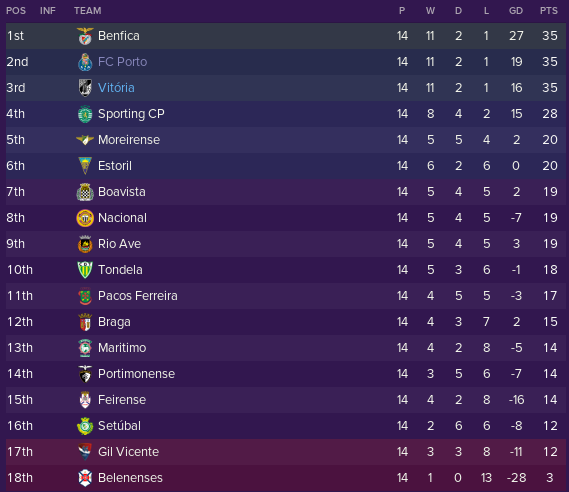Click the Braga team name
This screenshot has height=492, width=569.
pyautogui.click(x=114, y=322)
